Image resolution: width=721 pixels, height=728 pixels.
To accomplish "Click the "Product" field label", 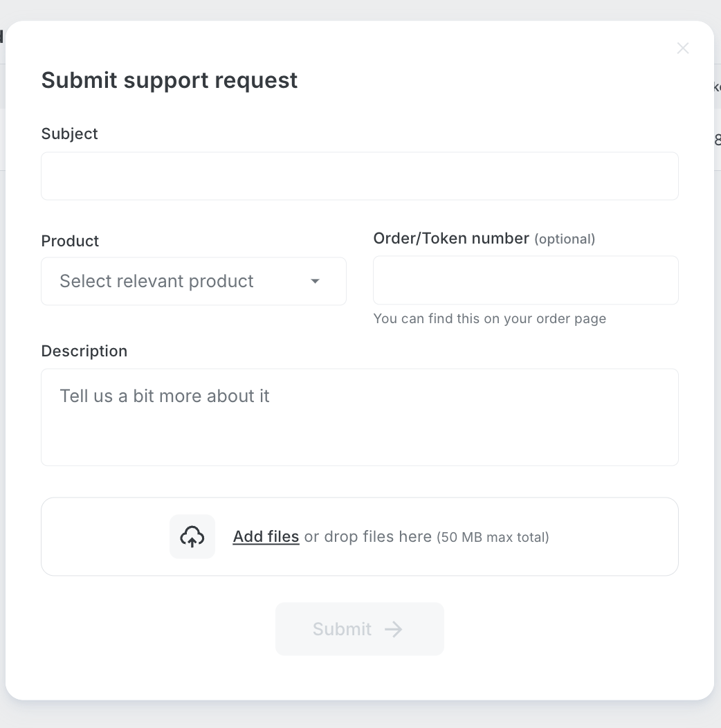I will [70, 241].
